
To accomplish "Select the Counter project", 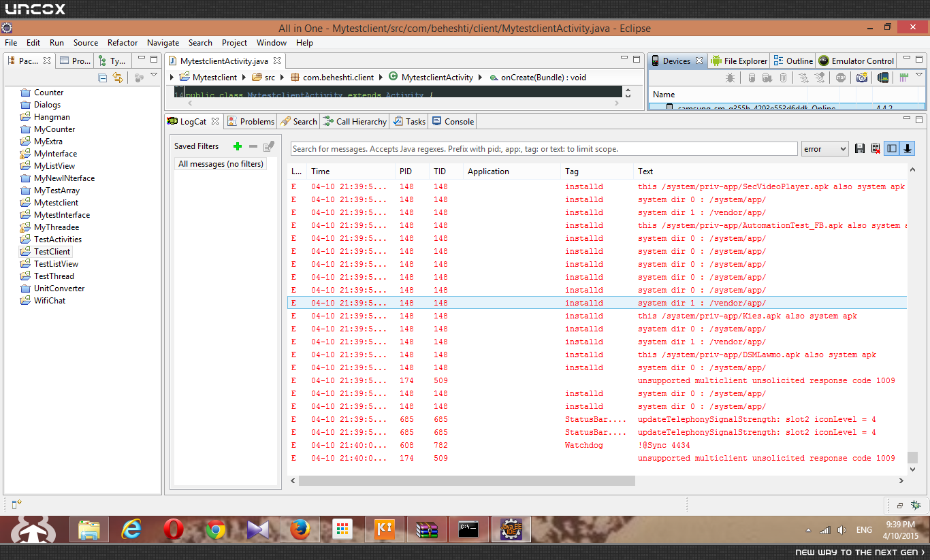I will [x=48, y=93].
